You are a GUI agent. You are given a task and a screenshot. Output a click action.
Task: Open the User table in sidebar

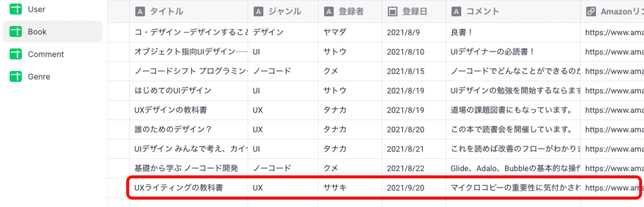tap(36, 9)
